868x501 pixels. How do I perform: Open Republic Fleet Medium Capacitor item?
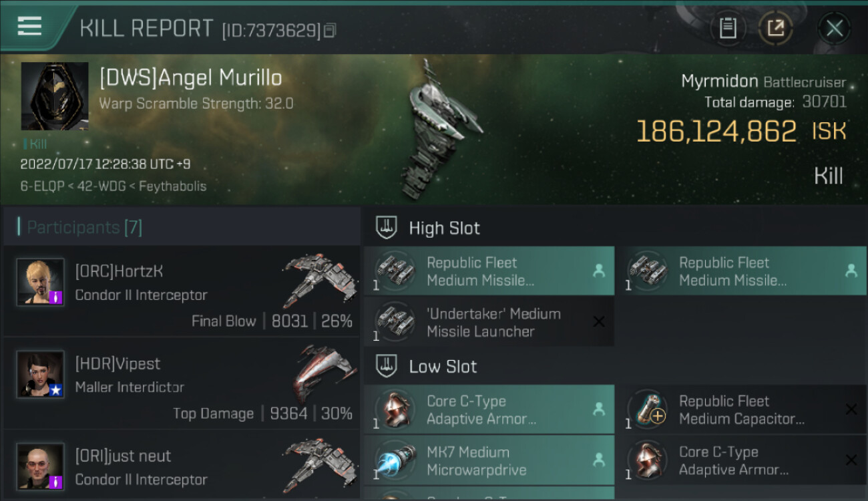(746, 409)
